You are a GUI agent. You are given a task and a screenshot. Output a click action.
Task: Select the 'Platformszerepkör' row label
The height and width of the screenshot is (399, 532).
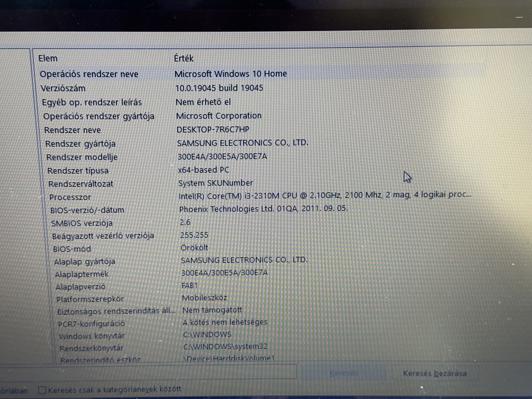click(90, 299)
